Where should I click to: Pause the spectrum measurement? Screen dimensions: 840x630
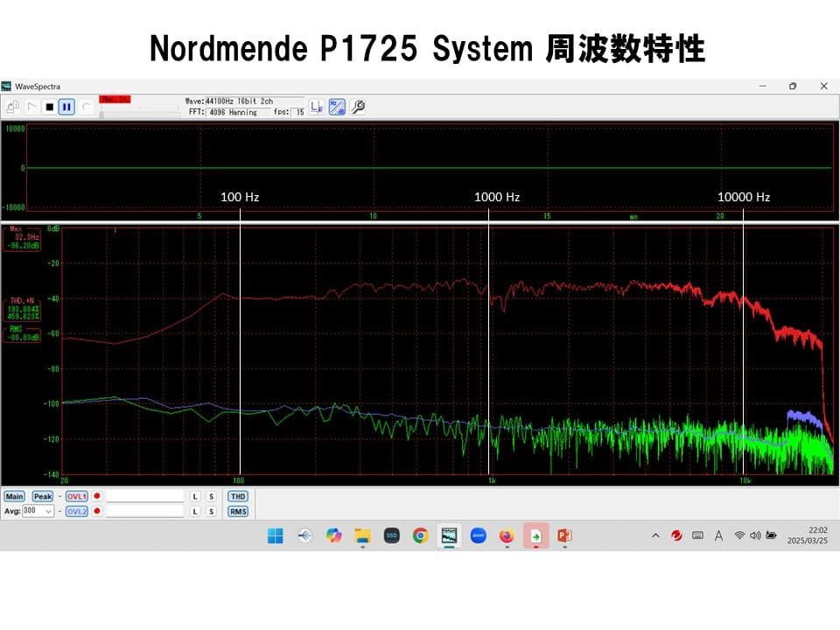pos(66,107)
